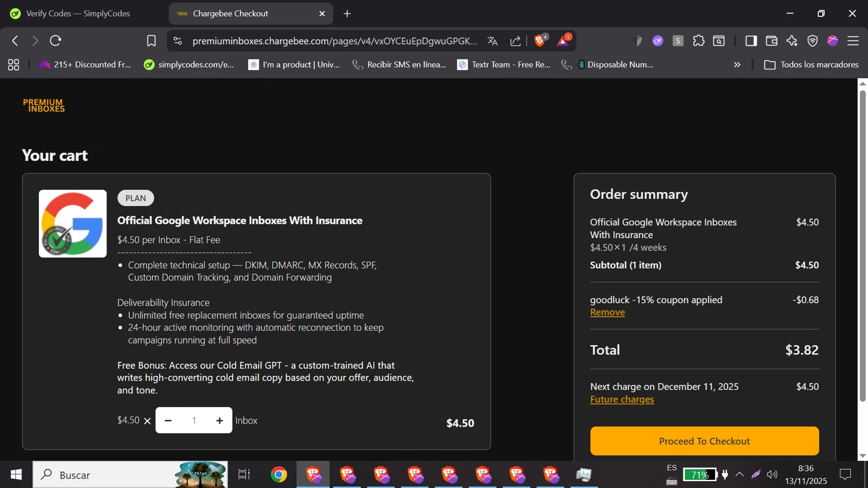Viewport: 868px width, 488px height.
Task: Open Disposable Num... bookmark
Action: click(608, 65)
